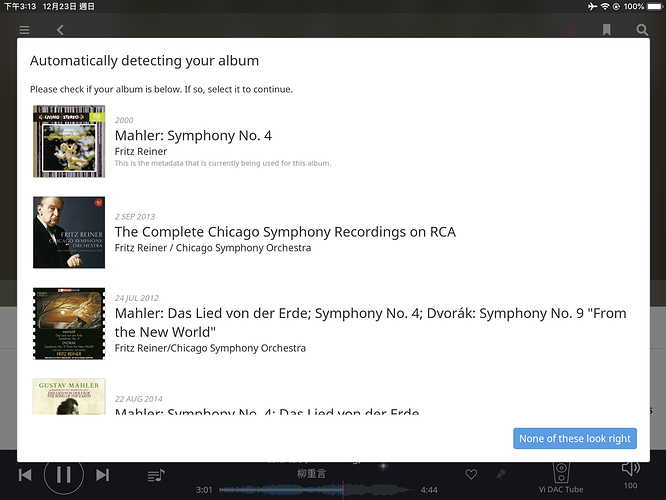
Task: Click the Fritz Reiner/Chicago Symphony Orchestra text, 2012 album
Action: 210,348
